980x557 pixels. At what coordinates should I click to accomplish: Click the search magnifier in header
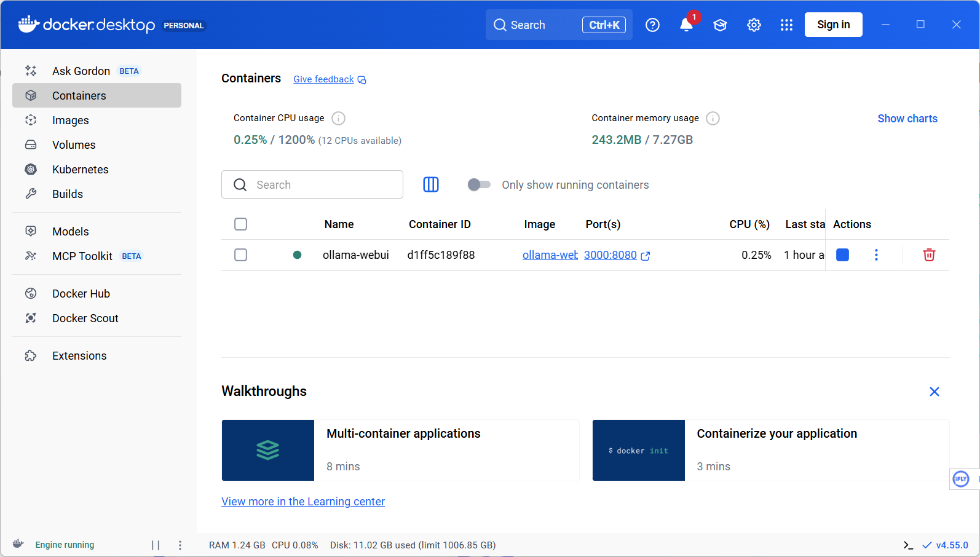500,25
